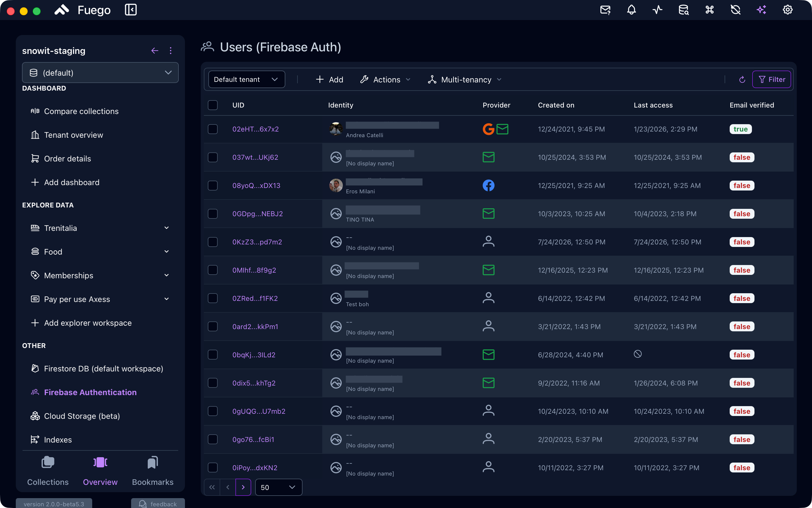Switch to the Collections tab

(48, 471)
